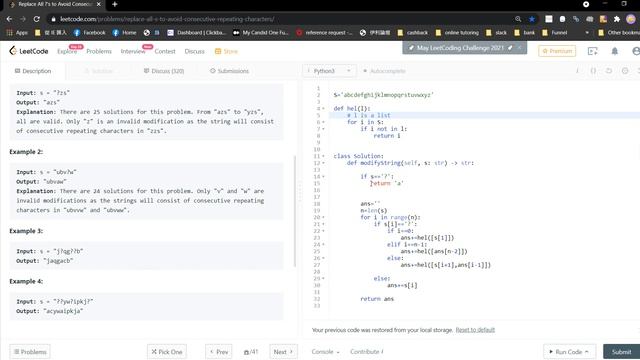
Task: Click the Example 4: heading
Action: [x=26, y=282]
